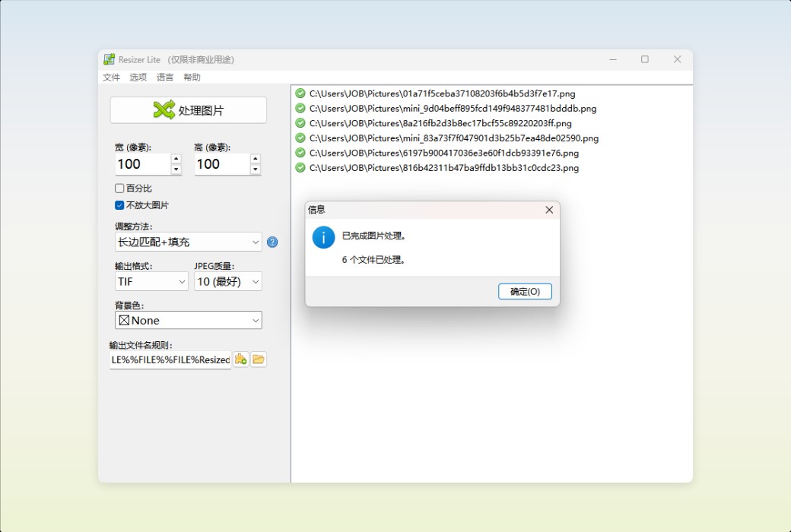This screenshot has height=532, width=791.
Task: Click the green check beside 816b42311b file
Action: tap(300, 167)
